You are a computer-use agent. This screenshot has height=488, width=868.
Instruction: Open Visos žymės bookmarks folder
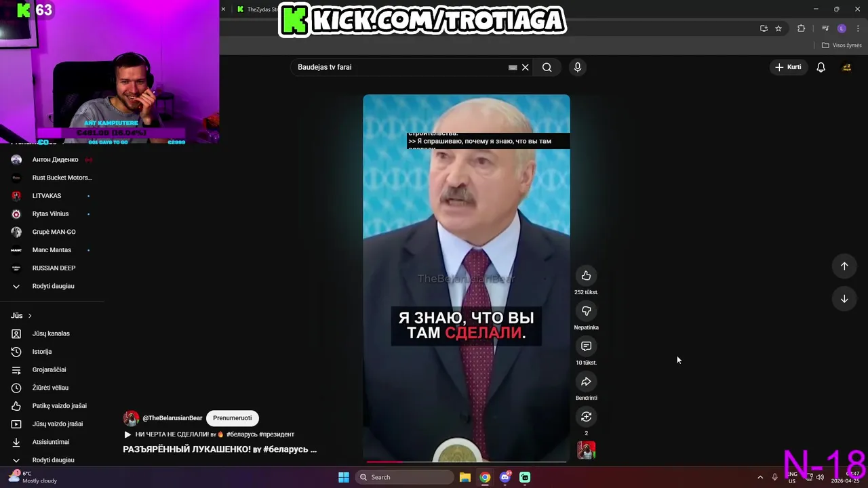[841, 45]
